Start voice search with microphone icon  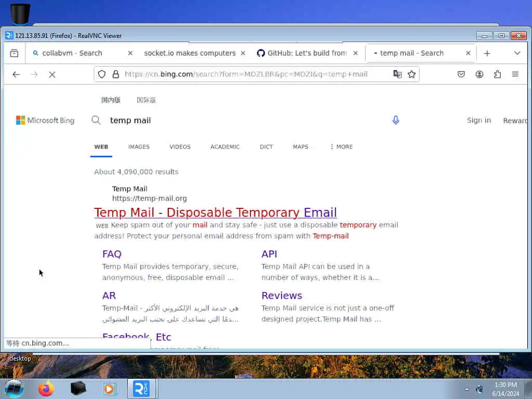(x=395, y=120)
